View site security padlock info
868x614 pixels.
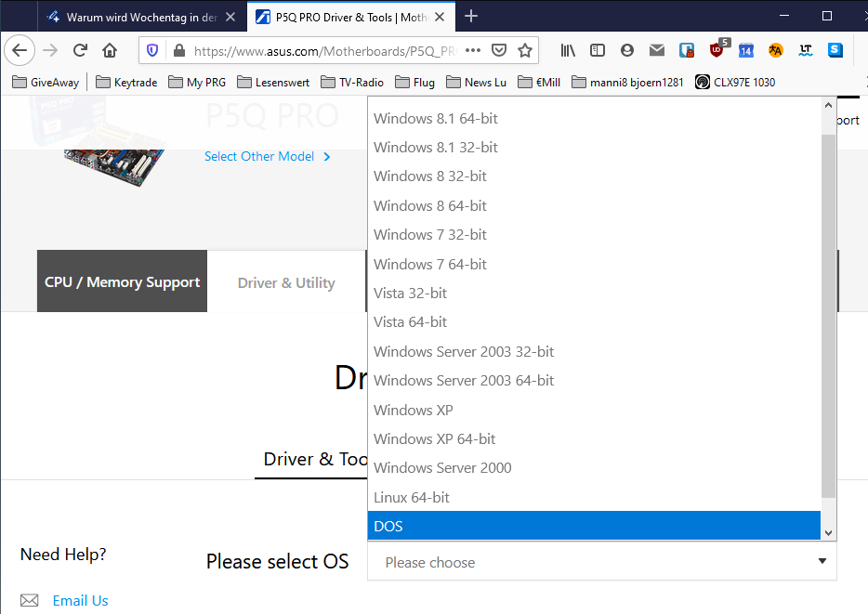tap(178, 51)
